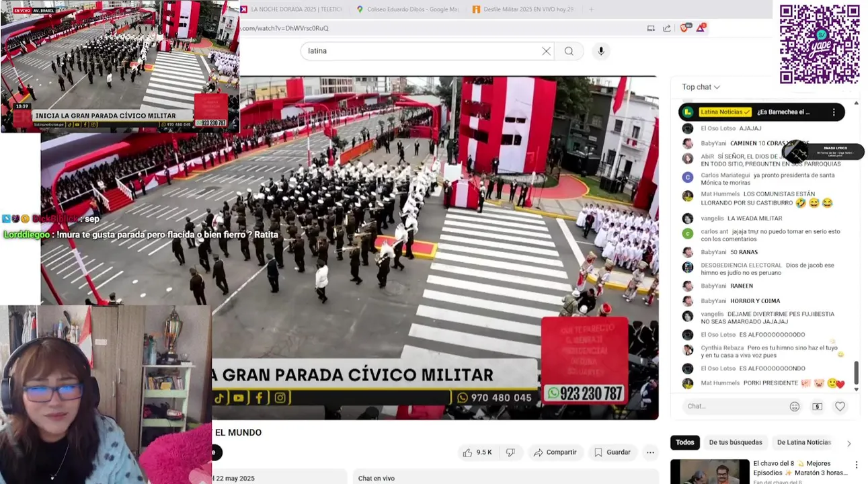This screenshot has width=868, height=484.
Task: Click the chat scrollbar up arrow
Action: tap(856, 103)
